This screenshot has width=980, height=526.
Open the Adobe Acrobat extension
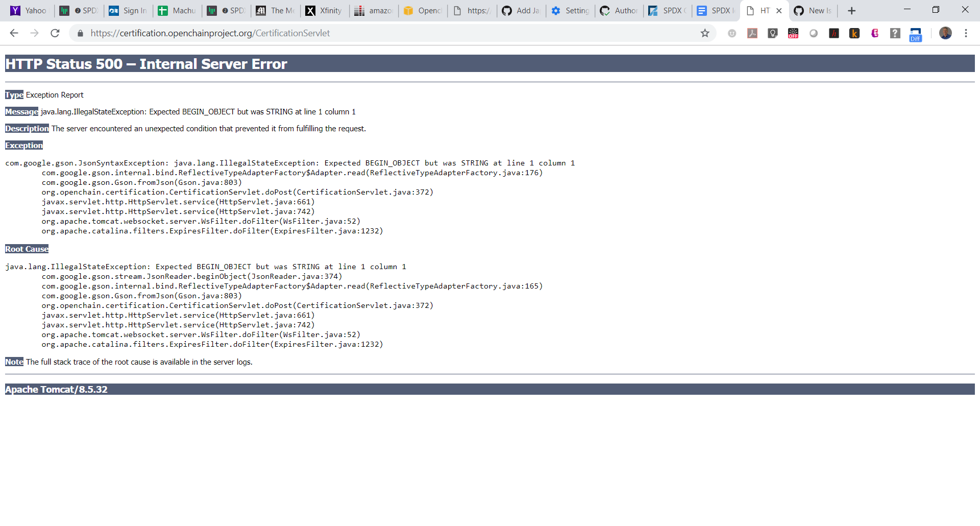pos(752,33)
